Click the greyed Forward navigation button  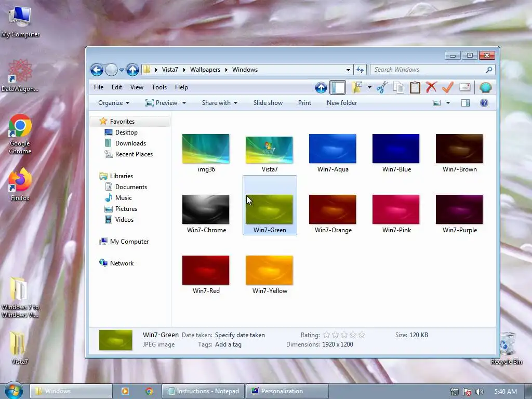[111, 70]
